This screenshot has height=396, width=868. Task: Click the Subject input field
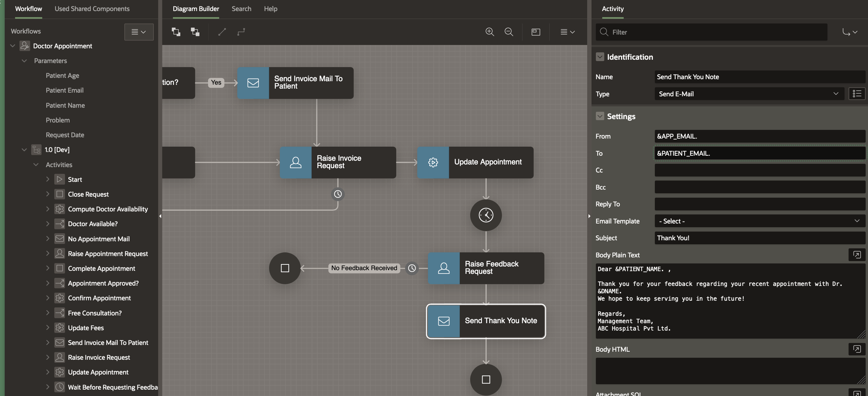point(759,238)
